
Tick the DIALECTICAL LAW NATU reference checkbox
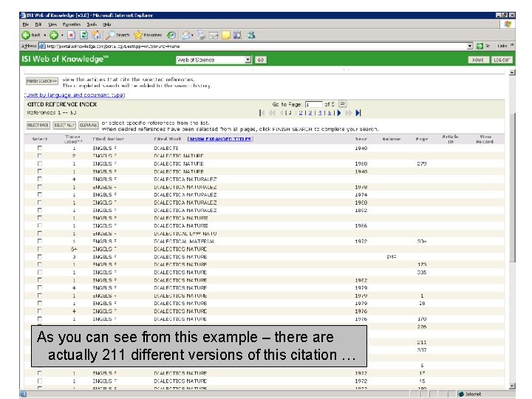tap(40, 233)
